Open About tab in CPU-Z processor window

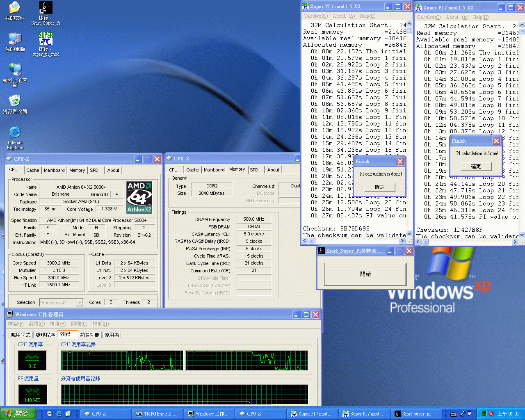coord(113,170)
